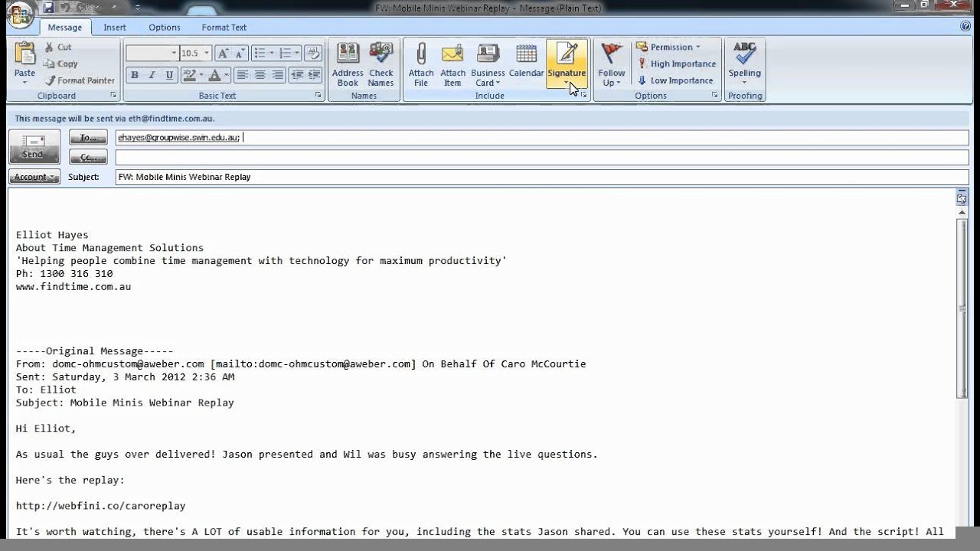Launch the Clipboard task pane
Image resolution: width=980 pixels, height=551 pixels.
click(113, 96)
